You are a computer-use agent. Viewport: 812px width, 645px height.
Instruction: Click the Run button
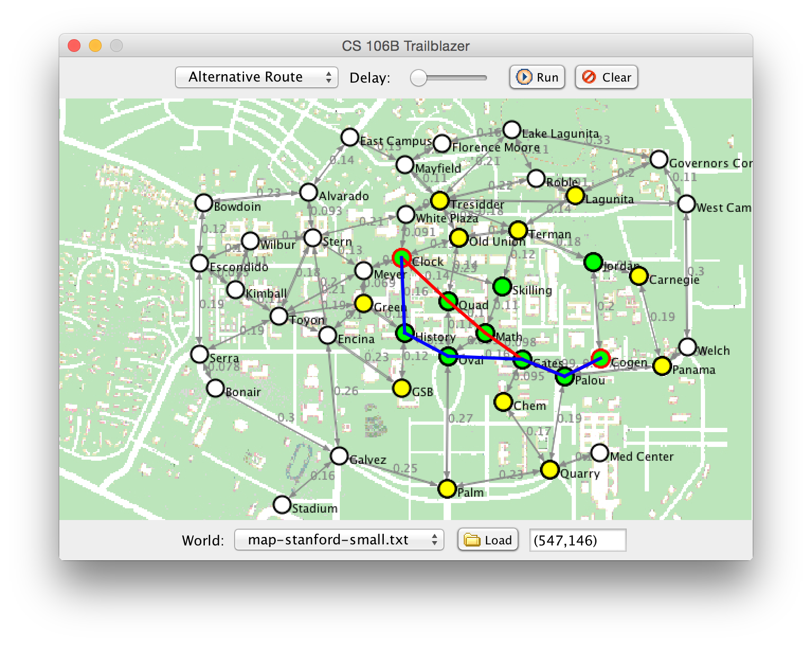click(537, 77)
